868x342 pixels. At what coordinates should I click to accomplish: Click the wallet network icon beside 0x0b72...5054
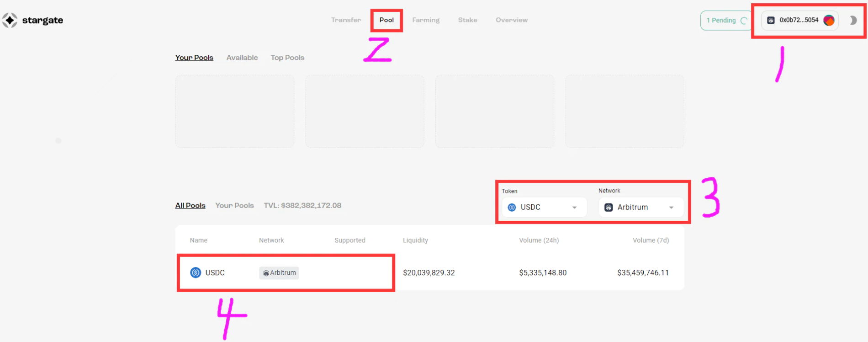(x=771, y=20)
